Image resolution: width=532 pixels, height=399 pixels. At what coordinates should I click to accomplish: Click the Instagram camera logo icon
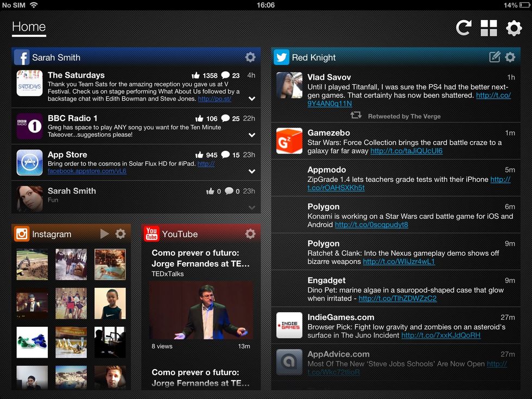[22, 234]
